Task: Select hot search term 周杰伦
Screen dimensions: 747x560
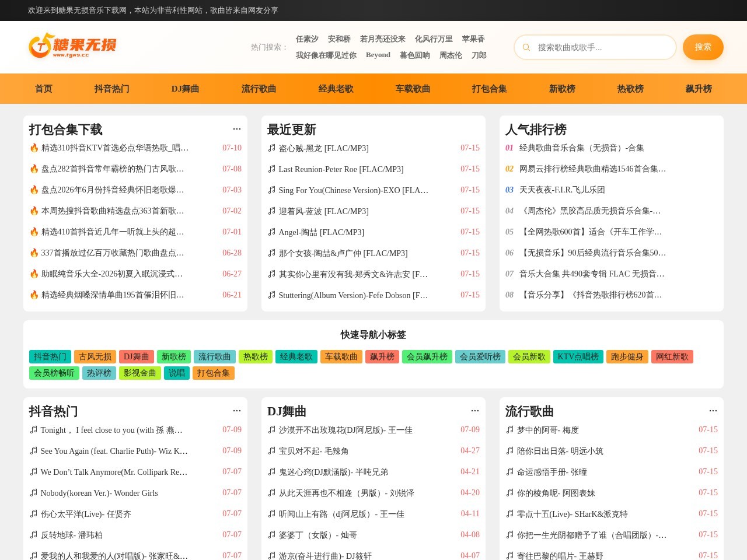Action: click(451, 55)
